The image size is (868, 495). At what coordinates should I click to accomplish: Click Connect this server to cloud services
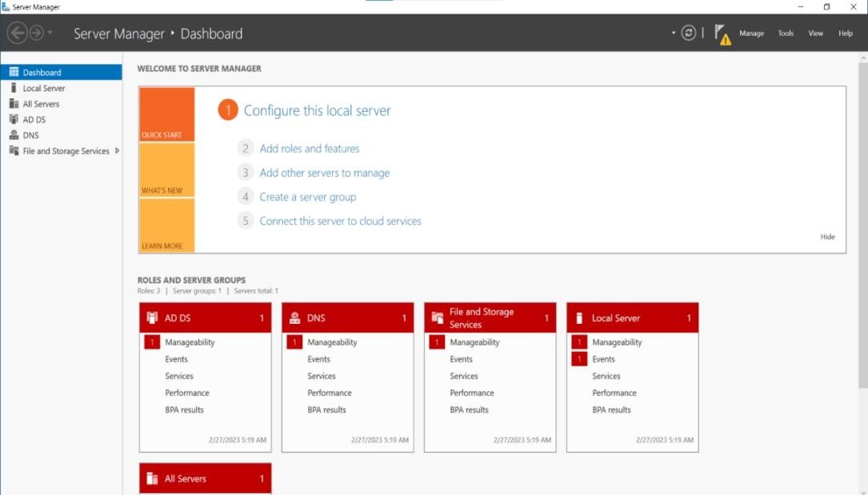click(341, 222)
